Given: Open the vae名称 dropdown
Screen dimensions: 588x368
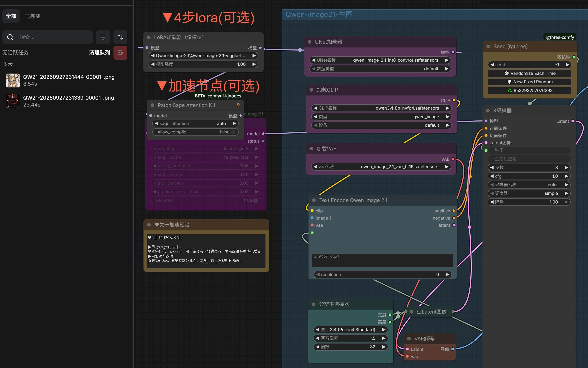Looking at the screenshot, I should [381, 167].
